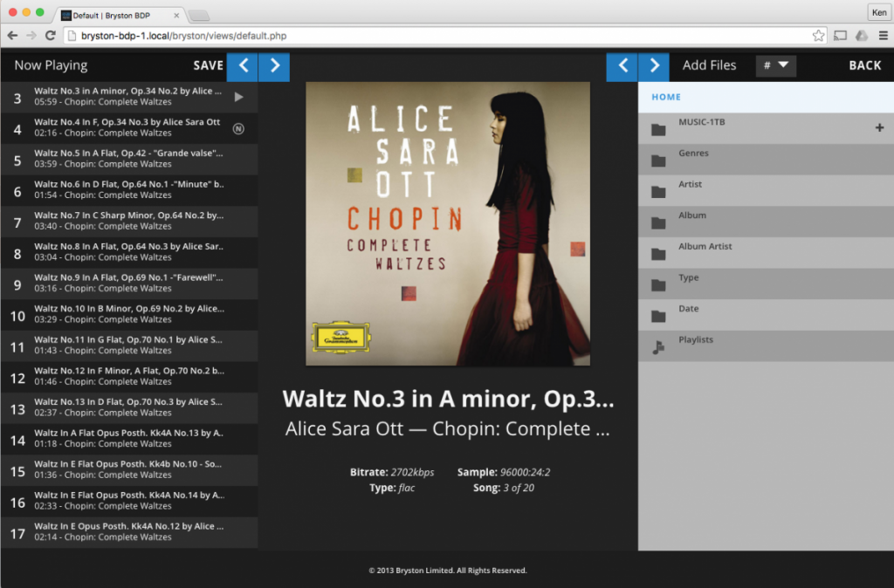Click the circled N icon on track 4

(x=239, y=128)
